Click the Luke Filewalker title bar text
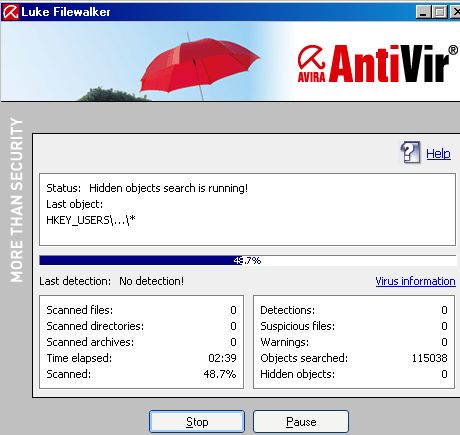The image size is (460, 435). 66,12
